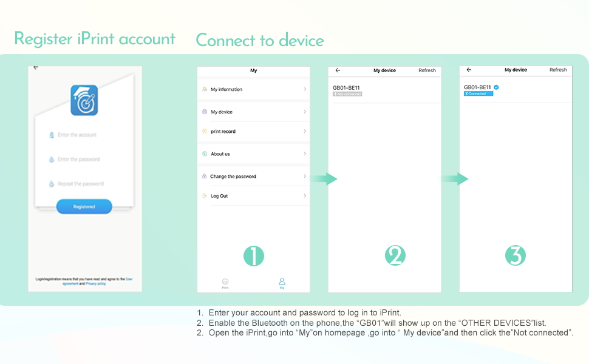
Task: Tap the gray Not connected status badge
Action: [347, 94]
